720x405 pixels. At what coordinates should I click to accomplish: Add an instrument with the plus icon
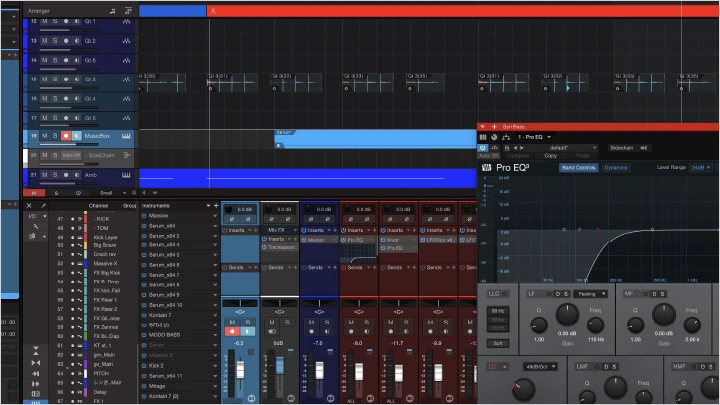(216, 206)
